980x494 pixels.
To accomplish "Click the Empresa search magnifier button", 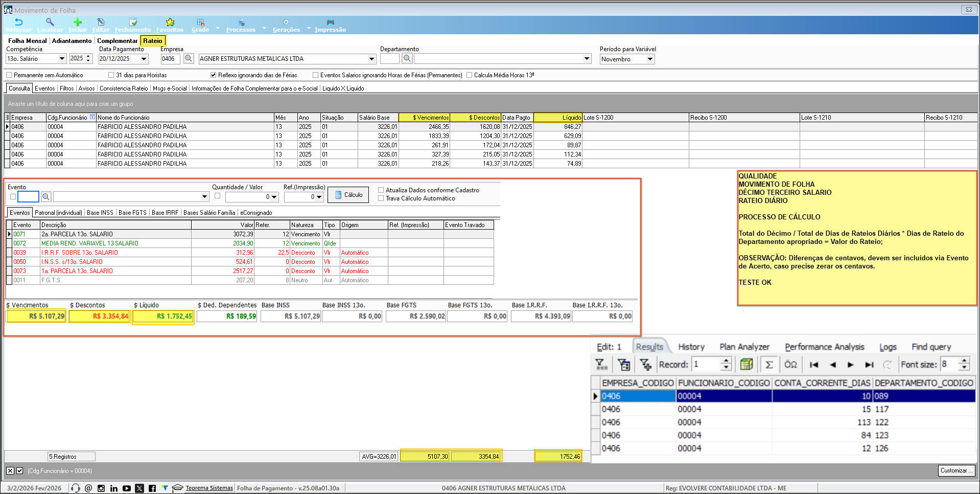I will (x=189, y=59).
